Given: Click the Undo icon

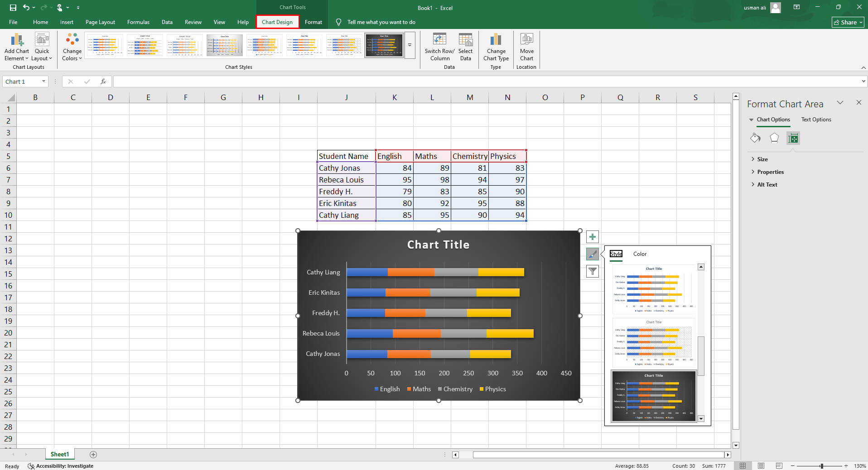Looking at the screenshot, I should (x=26, y=8).
